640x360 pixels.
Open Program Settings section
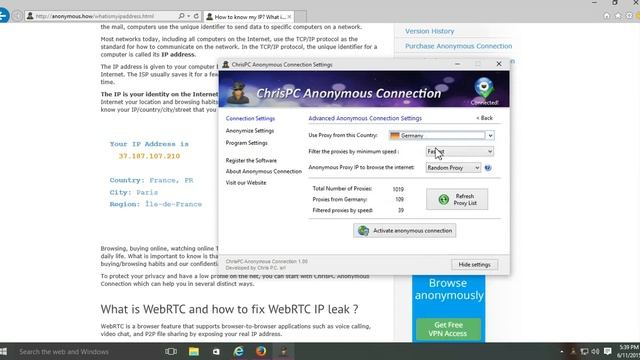tap(247, 143)
